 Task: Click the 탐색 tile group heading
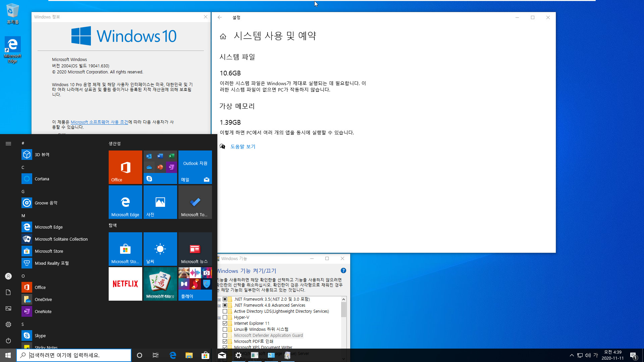(x=113, y=225)
